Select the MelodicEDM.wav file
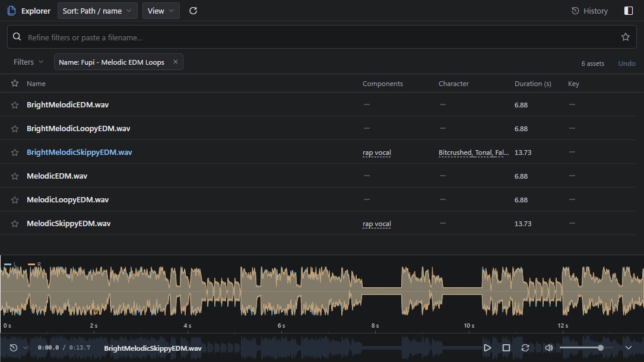644x362 pixels. [56, 176]
